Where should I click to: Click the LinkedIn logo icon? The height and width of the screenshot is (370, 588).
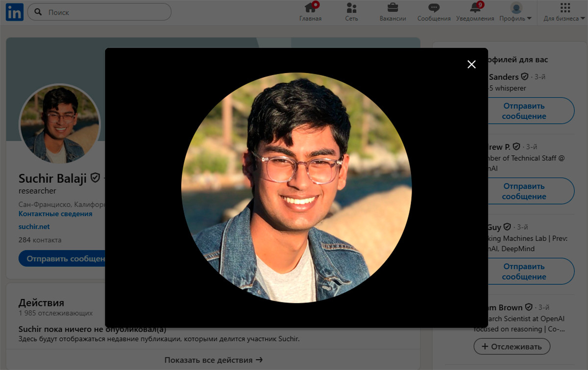click(x=14, y=12)
